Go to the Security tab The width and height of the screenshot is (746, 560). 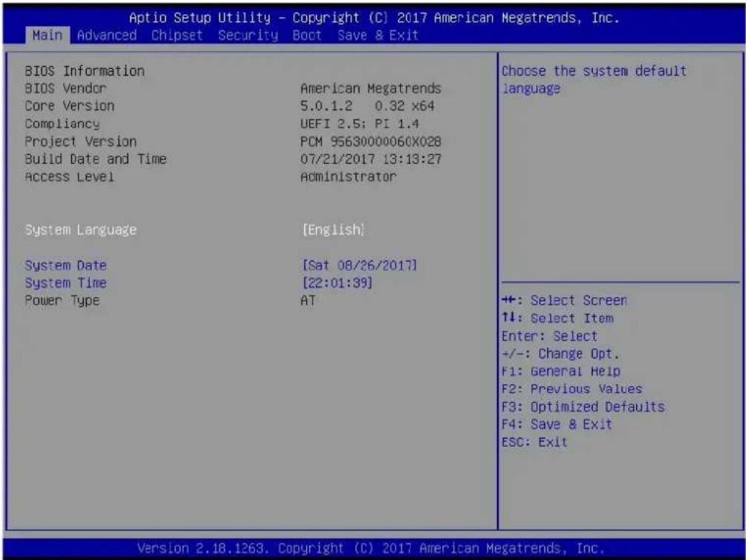248,36
